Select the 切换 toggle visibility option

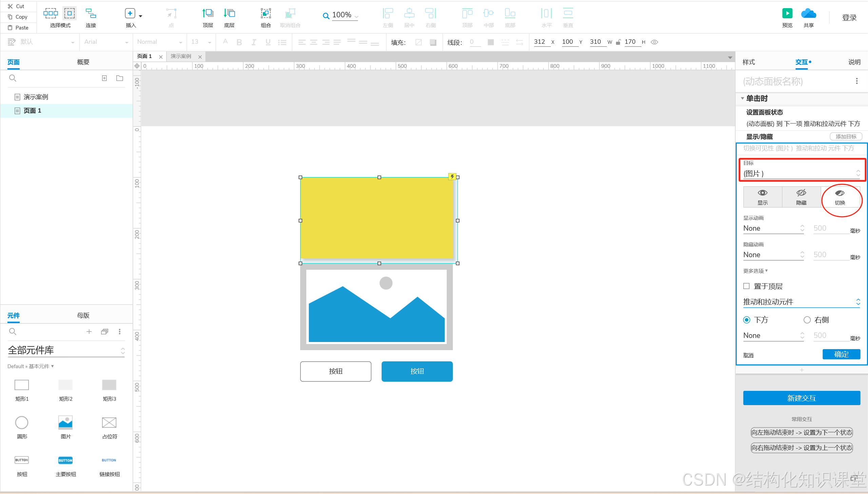click(840, 197)
